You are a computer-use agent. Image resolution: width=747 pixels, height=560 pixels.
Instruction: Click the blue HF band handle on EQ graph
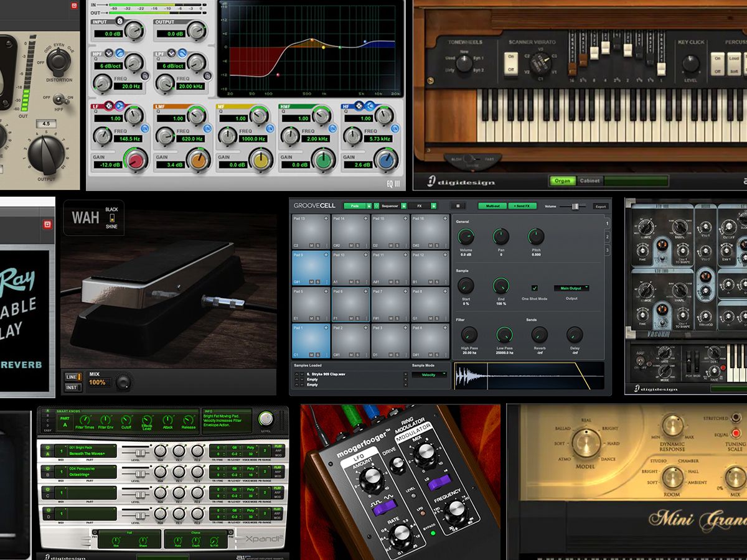click(365, 42)
